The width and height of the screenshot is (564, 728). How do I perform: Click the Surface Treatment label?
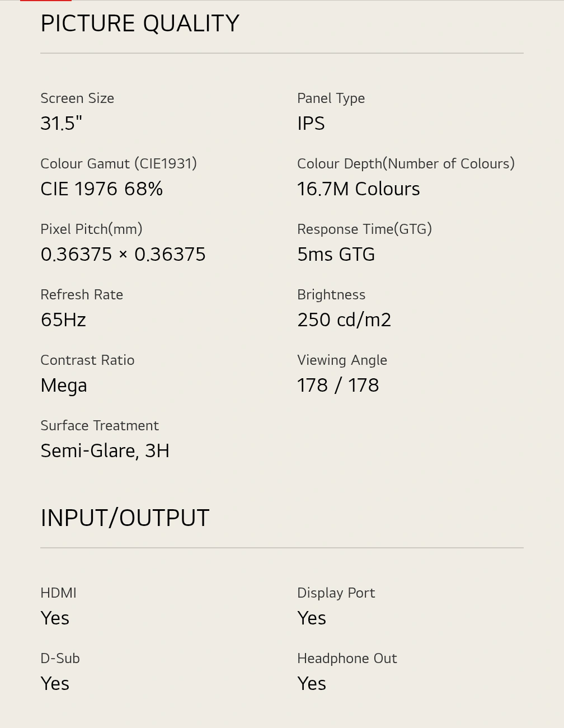[100, 425]
